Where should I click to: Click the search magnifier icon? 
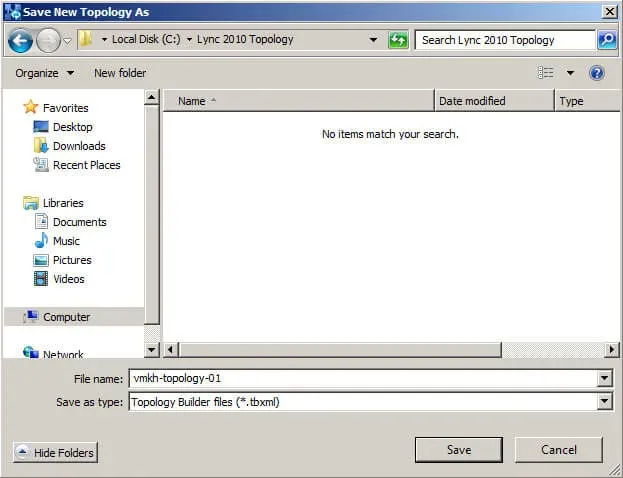pos(607,40)
